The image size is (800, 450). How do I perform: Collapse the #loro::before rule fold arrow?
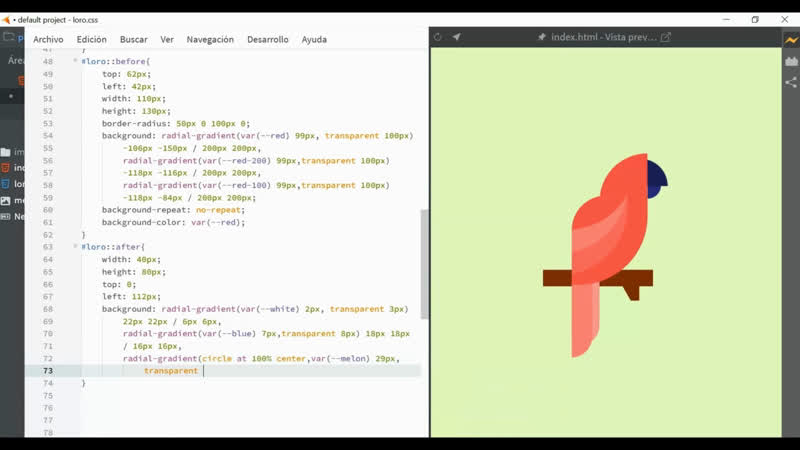tap(74, 61)
